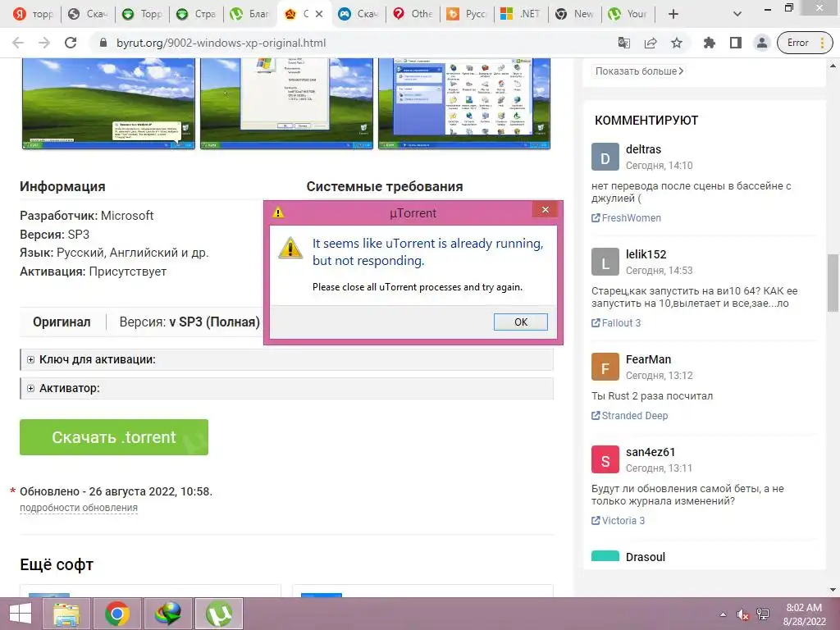Show hidden system tray icons
840x630 pixels.
coord(724,614)
